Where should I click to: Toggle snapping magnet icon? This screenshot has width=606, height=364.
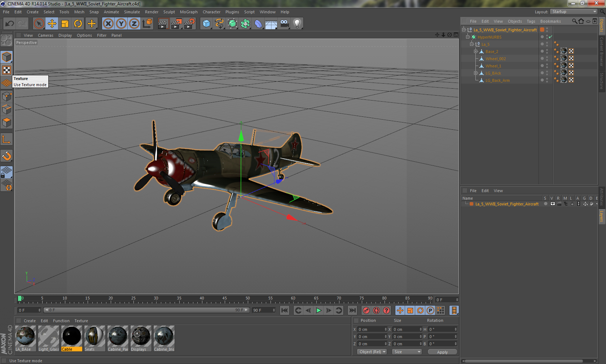tap(6, 156)
